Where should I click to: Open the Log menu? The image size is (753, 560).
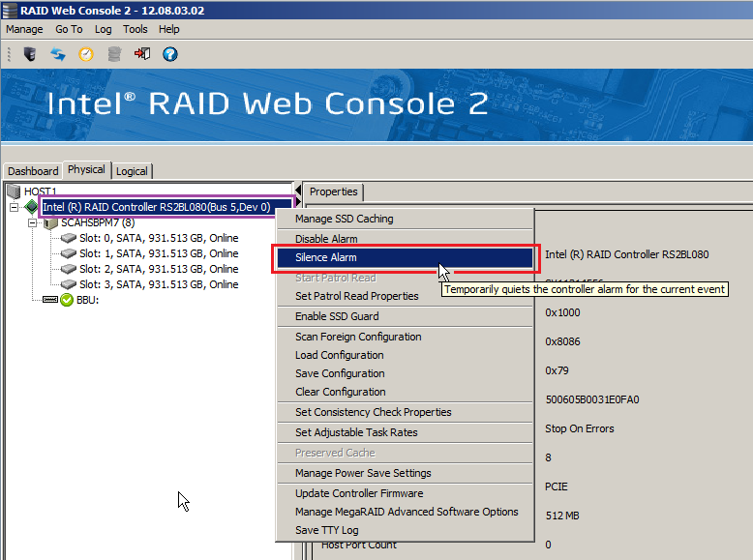click(104, 29)
